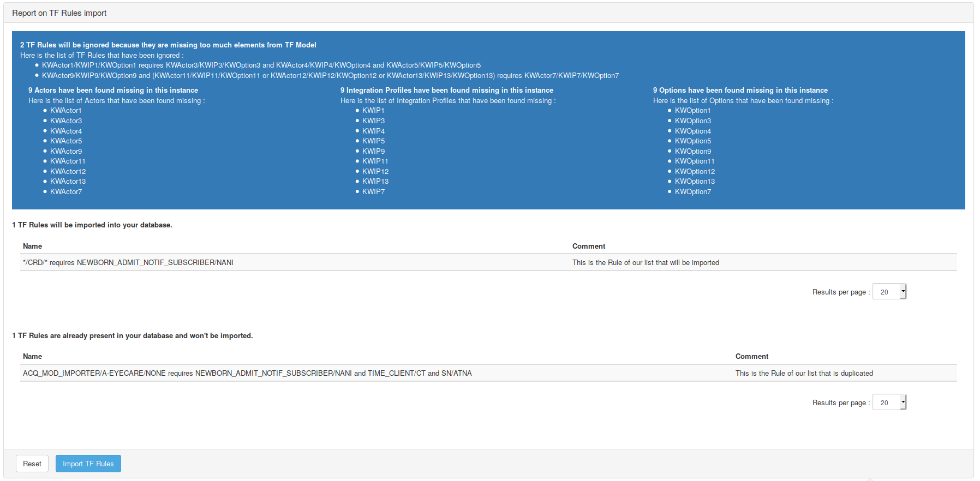Click KWOption7 in the missing Options list

[x=692, y=191]
